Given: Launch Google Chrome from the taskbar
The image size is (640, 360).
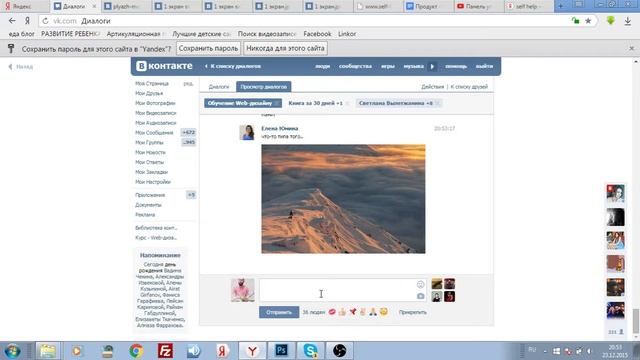Looking at the screenshot, I should click(136, 351).
